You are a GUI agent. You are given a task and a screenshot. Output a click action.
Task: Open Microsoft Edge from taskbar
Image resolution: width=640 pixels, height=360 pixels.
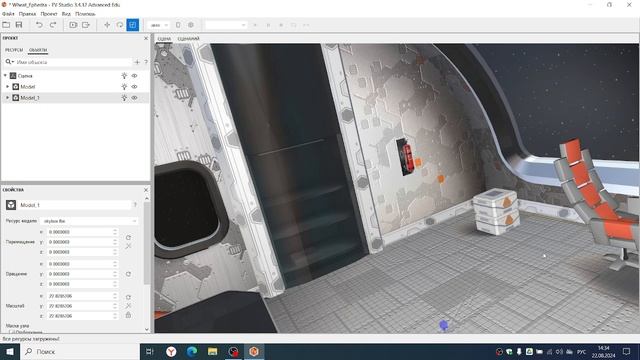tap(192, 351)
